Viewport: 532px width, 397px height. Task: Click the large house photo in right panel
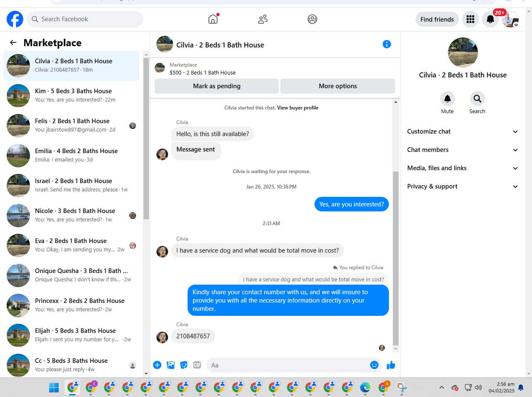[x=463, y=52]
